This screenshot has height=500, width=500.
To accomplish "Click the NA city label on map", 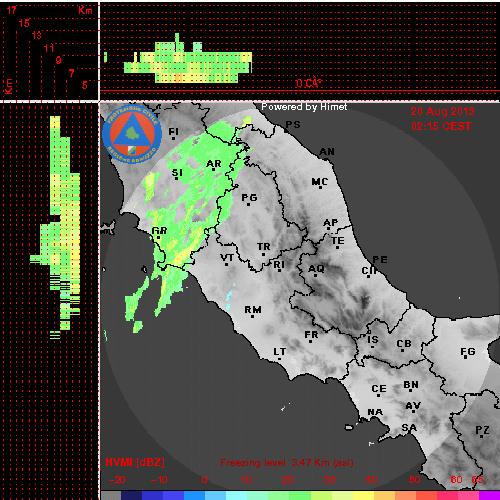I will 375,412.
